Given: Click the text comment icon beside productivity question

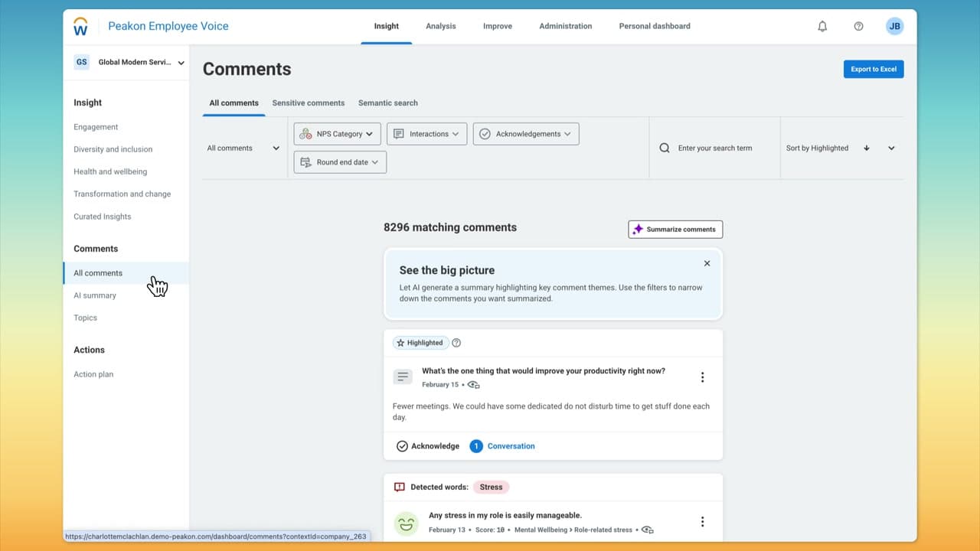Looking at the screenshot, I should [403, 377].
